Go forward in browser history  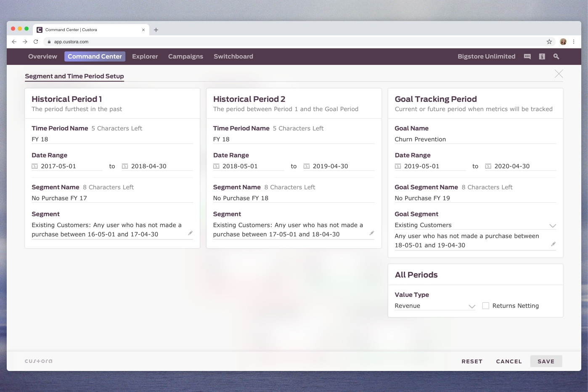[25, 42]
